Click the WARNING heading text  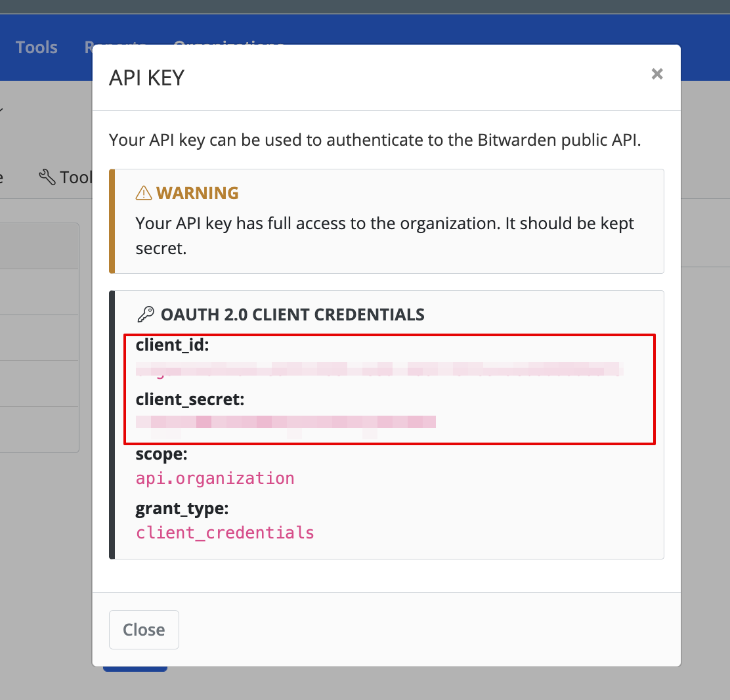(x=197, y=193)
